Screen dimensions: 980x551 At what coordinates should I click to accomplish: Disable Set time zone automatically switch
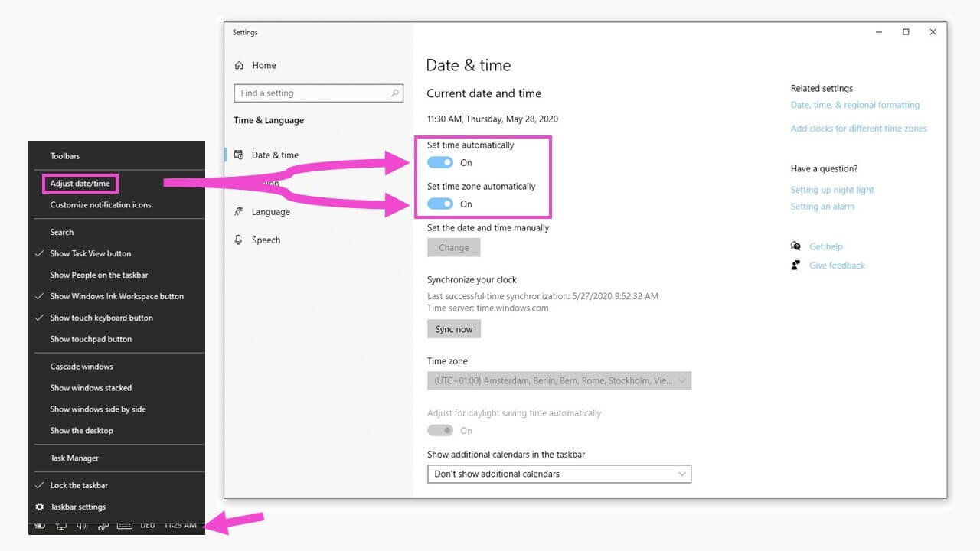coord(440,204)
